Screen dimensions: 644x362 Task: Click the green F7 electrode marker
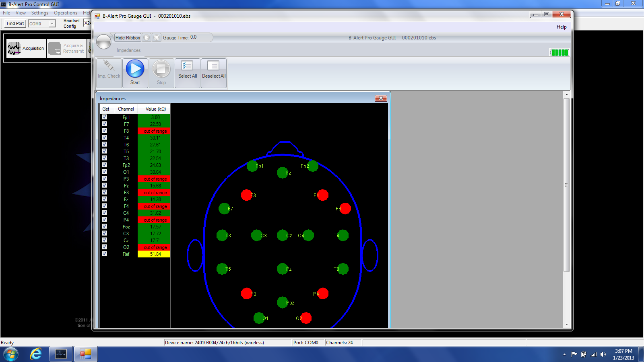pos(224,208)
